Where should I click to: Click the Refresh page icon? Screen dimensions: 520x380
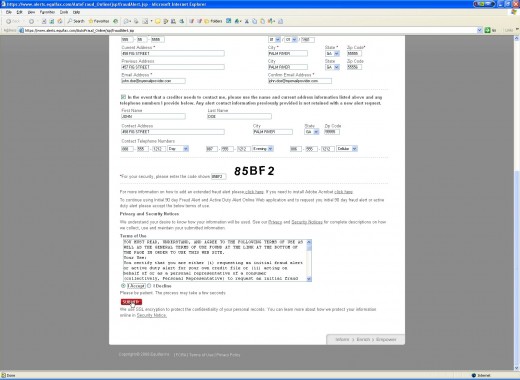pyautogui.click(x=52, y=21)
